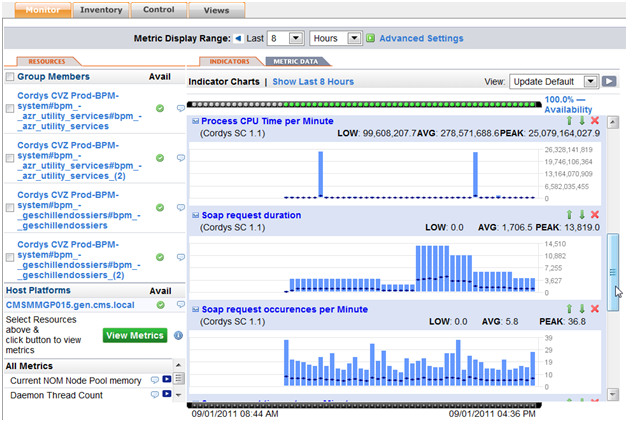Viewport: 628px width, 422px height.
Task: Switch to the Inventory tab
Action: pos(101,10)
